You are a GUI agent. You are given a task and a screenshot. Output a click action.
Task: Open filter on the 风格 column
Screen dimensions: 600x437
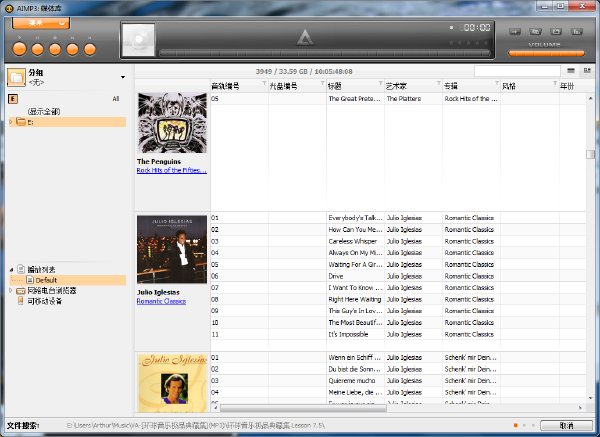(x=555, y=83)
